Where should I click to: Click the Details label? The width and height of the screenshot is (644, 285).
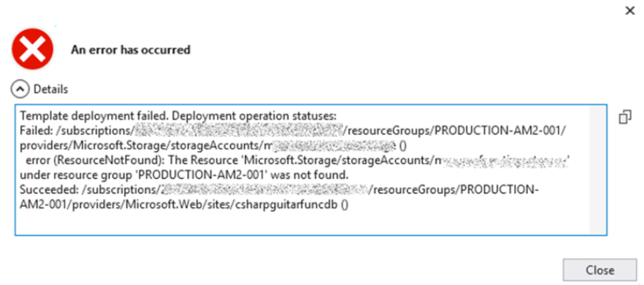point(51,89)
